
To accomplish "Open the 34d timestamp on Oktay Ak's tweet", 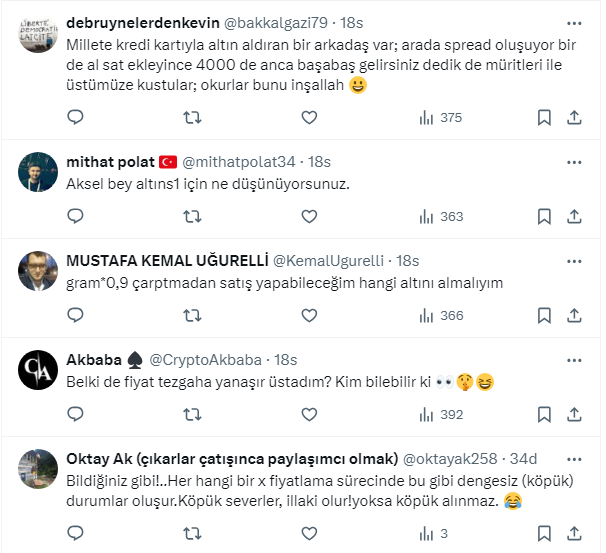I will [522, 458].
